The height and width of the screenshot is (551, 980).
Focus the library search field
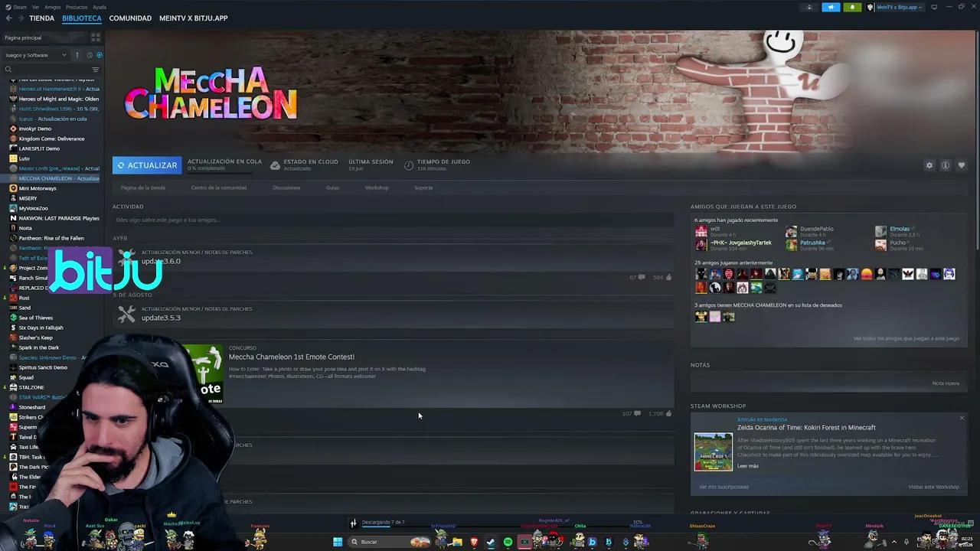pos(51,70)
